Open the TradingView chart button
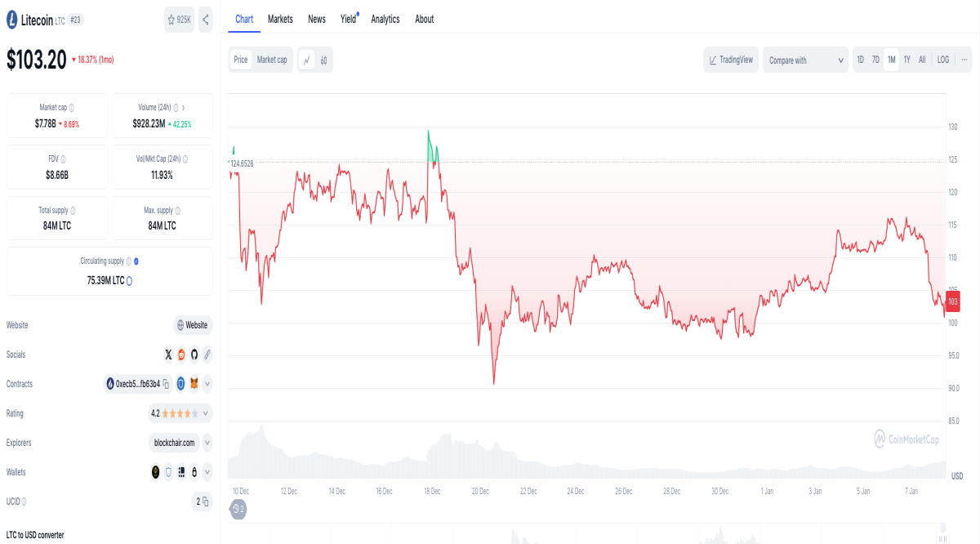This screenshot has width=980, height=544. click(x=731, y=60)
